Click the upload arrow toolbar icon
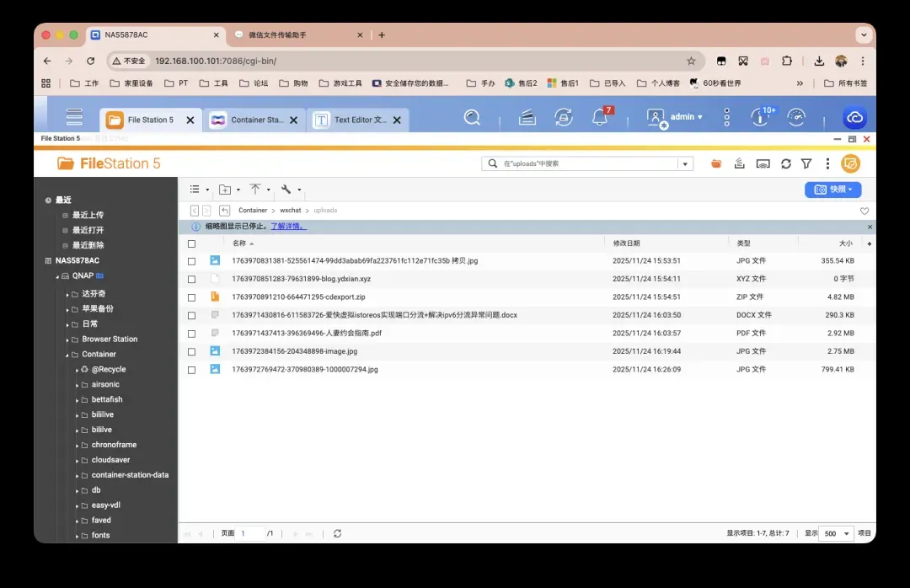This screenshot has width=910, height=588. coord(255,190)
